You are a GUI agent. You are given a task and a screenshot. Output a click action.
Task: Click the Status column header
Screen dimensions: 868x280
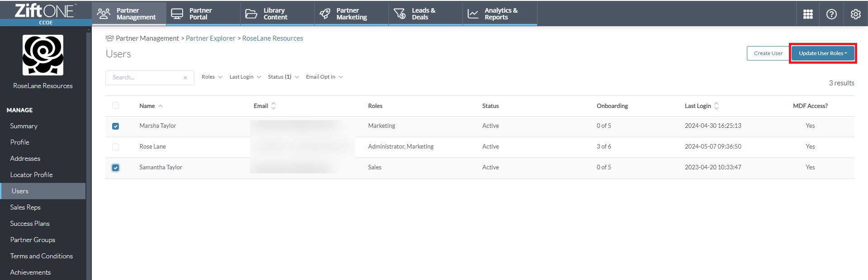point(491,106)
